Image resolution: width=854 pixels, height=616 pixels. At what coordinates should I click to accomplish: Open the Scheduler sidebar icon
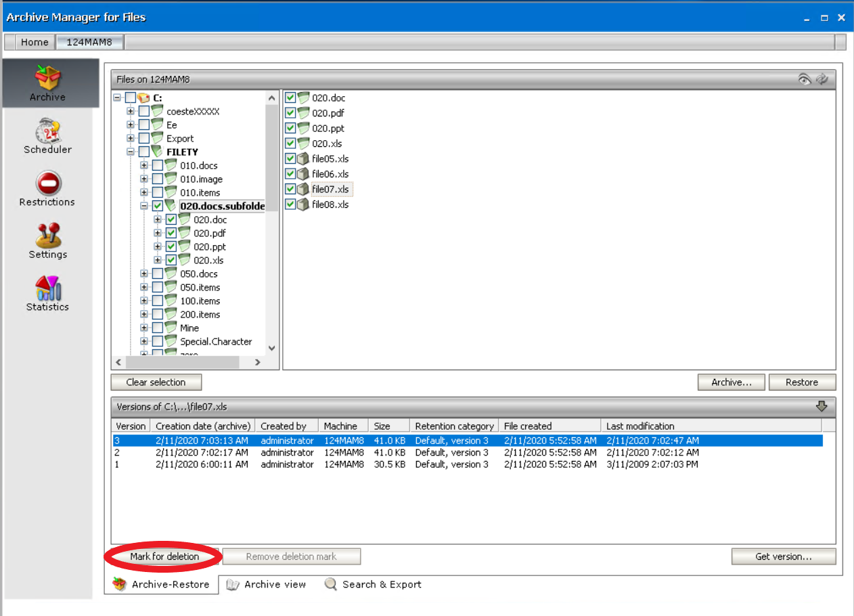(47, 131)
